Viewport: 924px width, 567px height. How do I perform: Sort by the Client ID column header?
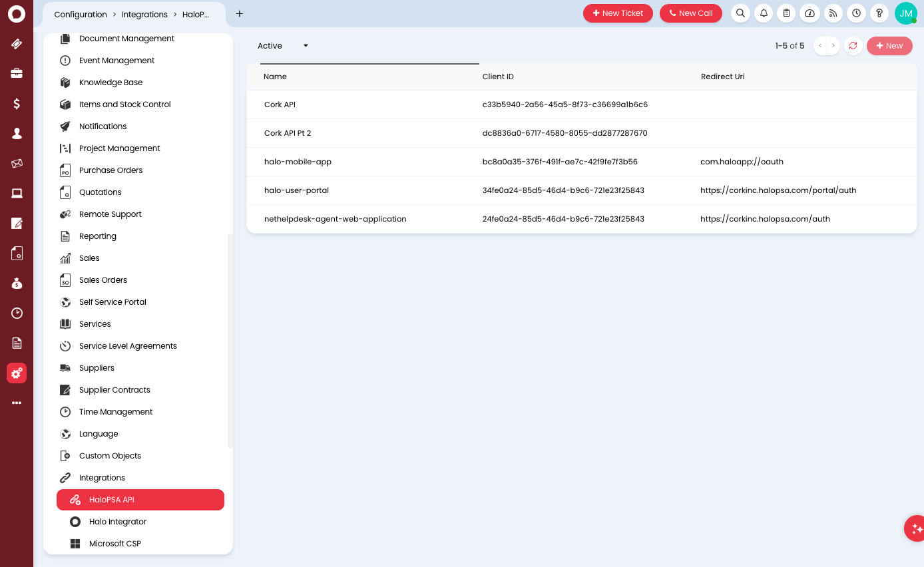[x=498, y=77]
